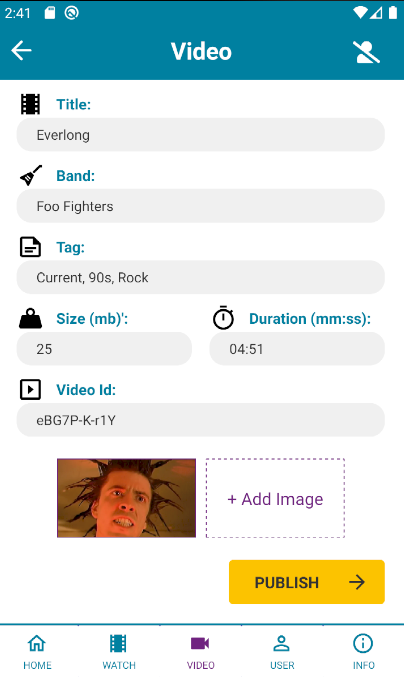Edit the Band field with Foo Fighters
The height and width of the screenshot is (677, 404).
(x=201, y=206)
